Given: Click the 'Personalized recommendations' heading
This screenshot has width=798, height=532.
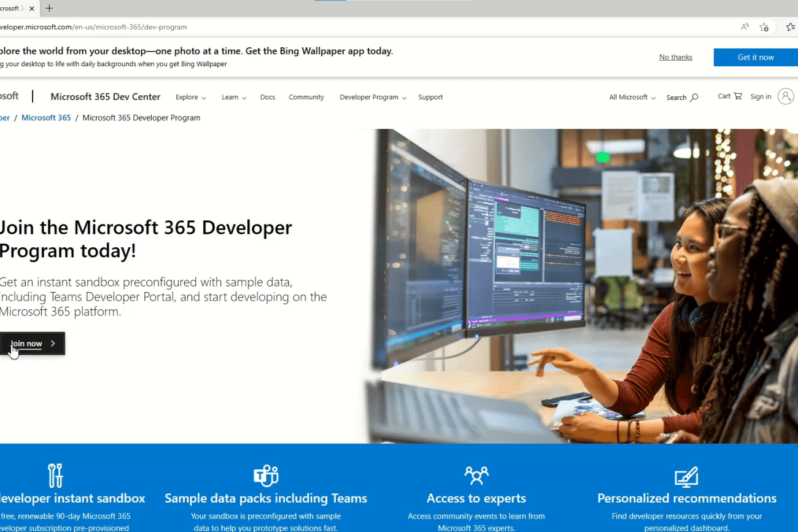Looking at the screenshot, I should coord(687,498).
